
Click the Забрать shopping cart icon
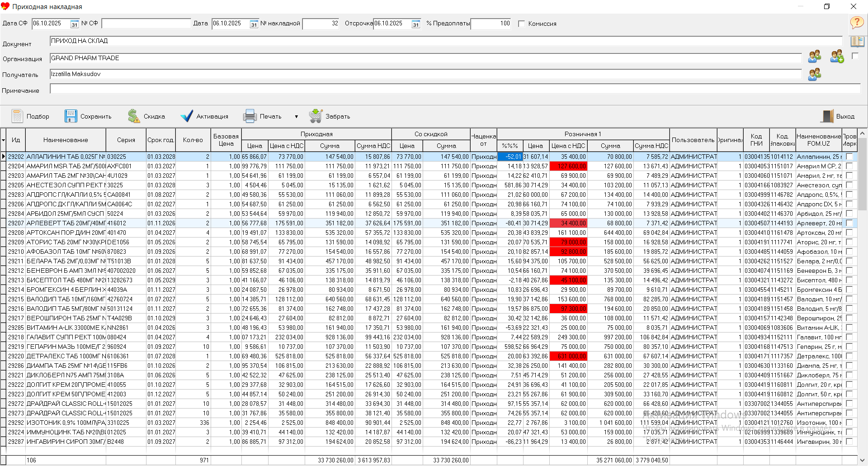(316, 116)
